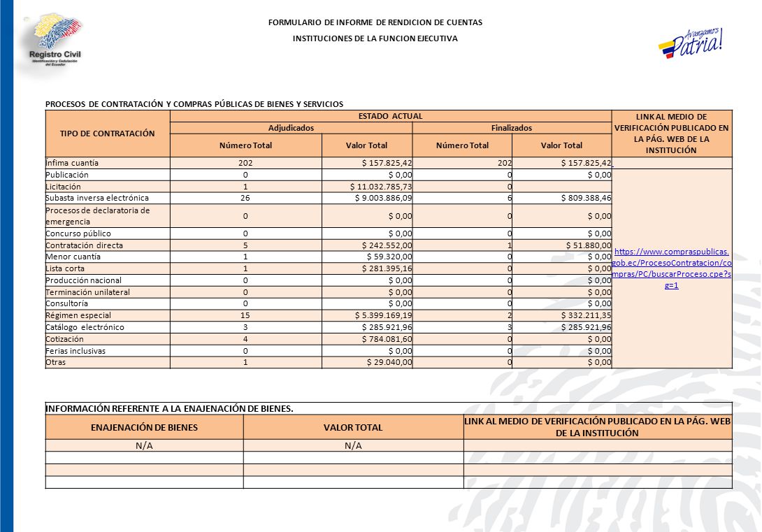Select the 'Catálogo electrónico' row label
762x532 pixels.
click(85, 327)
